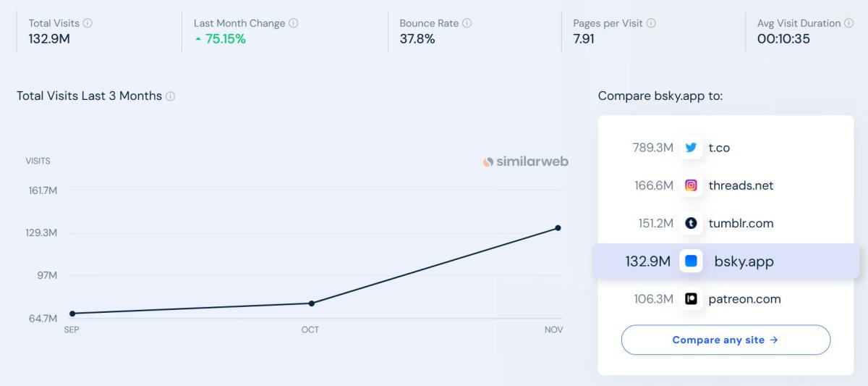This screenshot has width=868, height=386.
Task: Click the Twitter bird icon for t.co
Action: click(692, 148)
